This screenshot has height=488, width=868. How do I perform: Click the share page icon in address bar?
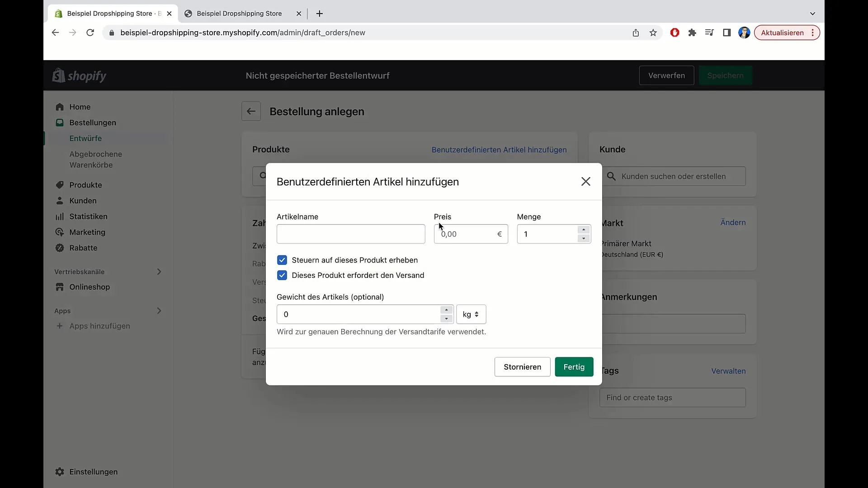[x=636, y=33]
